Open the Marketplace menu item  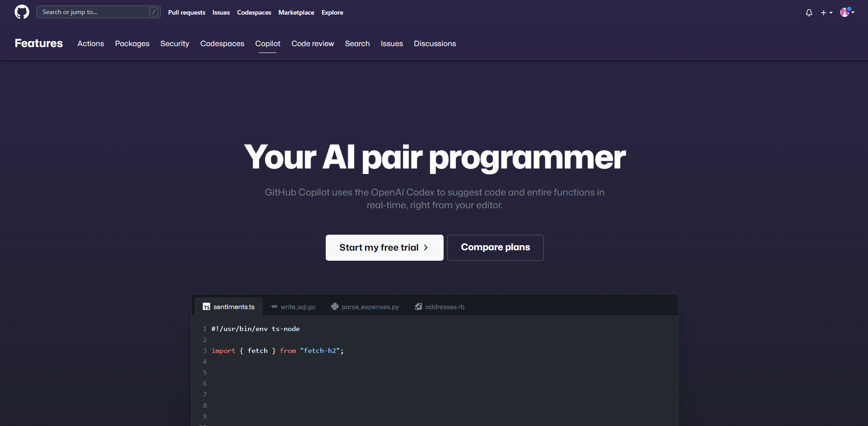click(296, 12)
